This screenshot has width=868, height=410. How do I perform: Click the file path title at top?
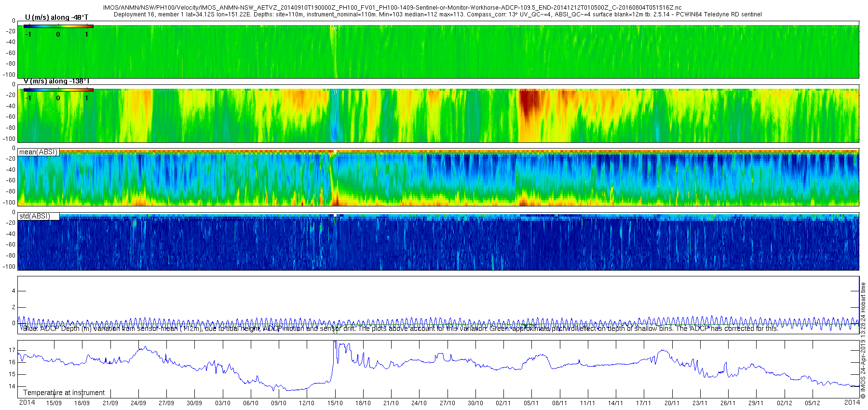[393, 8]
